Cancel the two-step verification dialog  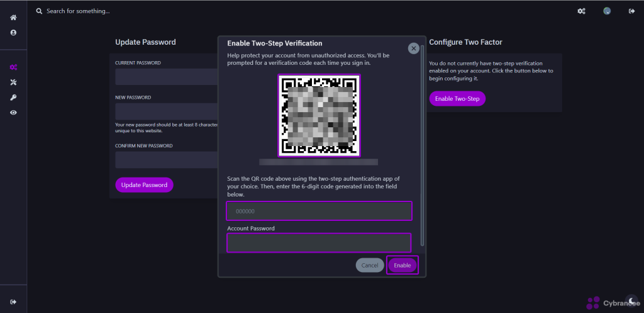(x=370, y=265)
